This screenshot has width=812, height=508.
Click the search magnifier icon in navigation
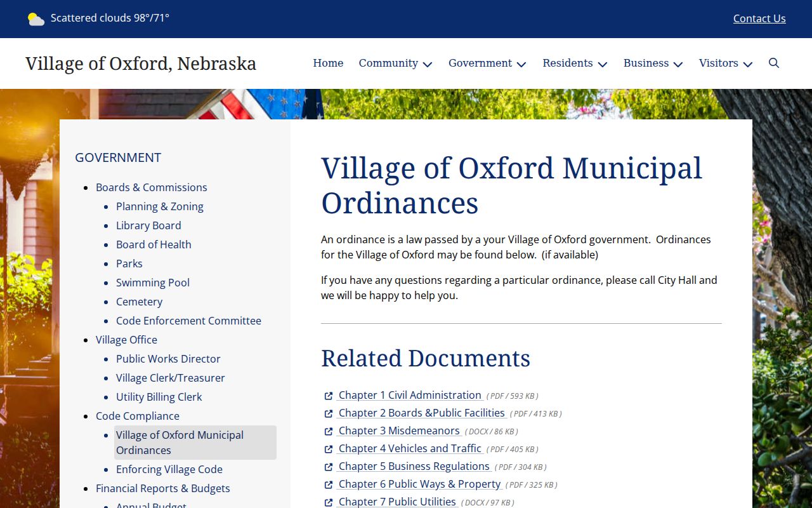click(774, 63)
